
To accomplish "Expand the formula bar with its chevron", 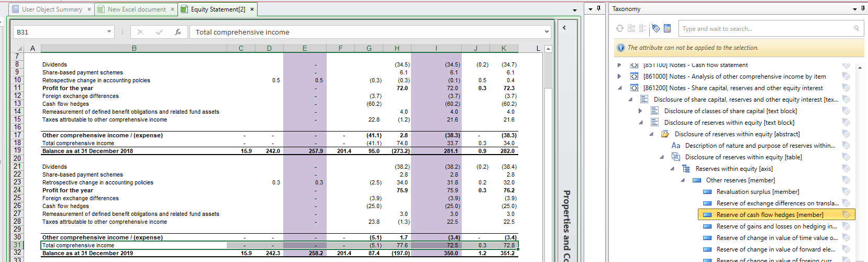I will [x=547, y=32].
